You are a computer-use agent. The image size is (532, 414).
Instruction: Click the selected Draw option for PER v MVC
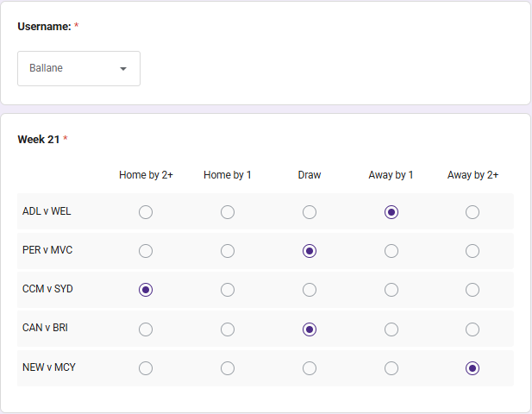(310, 251)
